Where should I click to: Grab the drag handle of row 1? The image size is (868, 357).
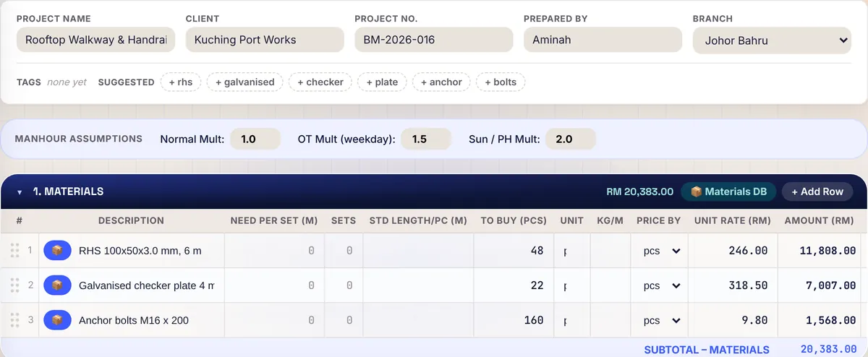click(x=14, y=251)
